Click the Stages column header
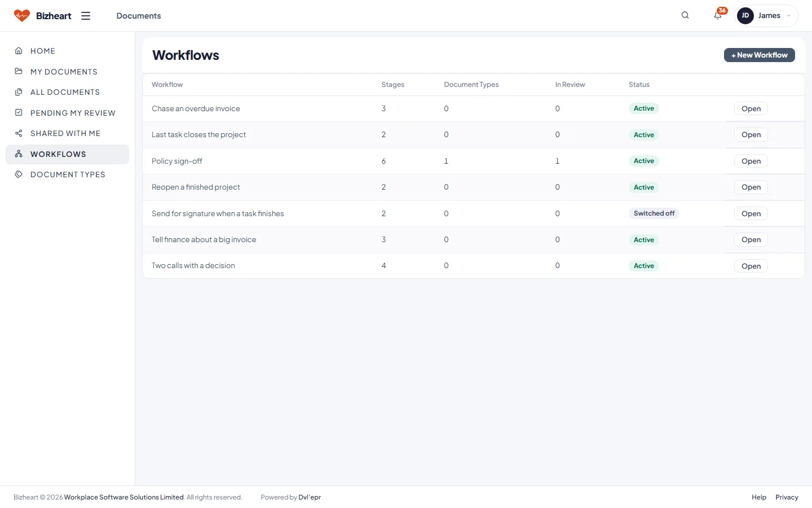This screenshot has width=812, height=508. click(392, 85)
